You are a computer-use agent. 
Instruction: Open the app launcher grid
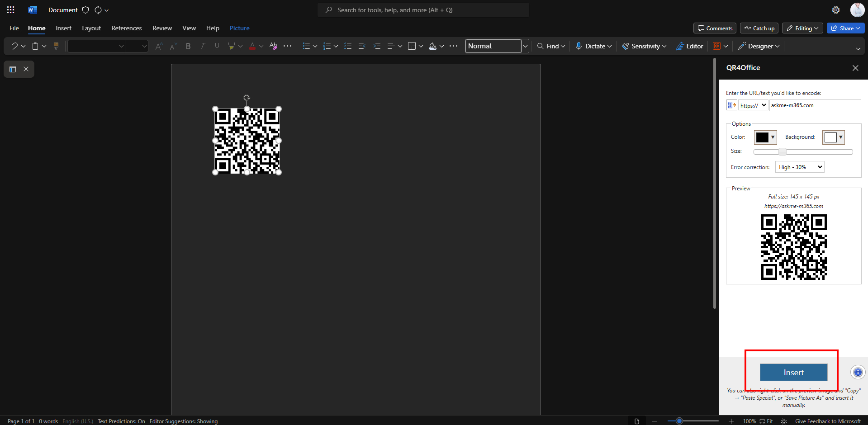tap(11, 10)
